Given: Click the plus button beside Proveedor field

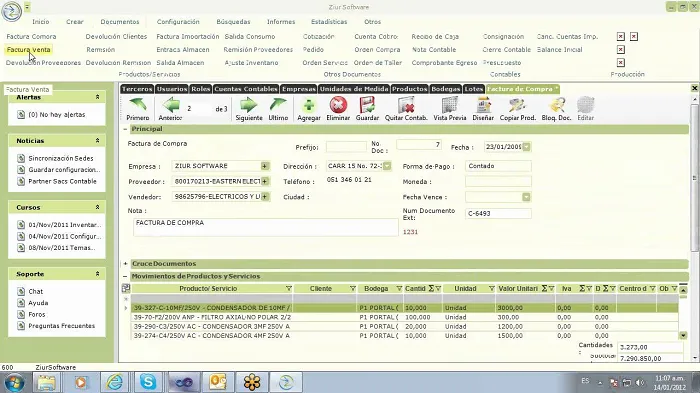Looking at the screenshot, I should tap(265, 181).
